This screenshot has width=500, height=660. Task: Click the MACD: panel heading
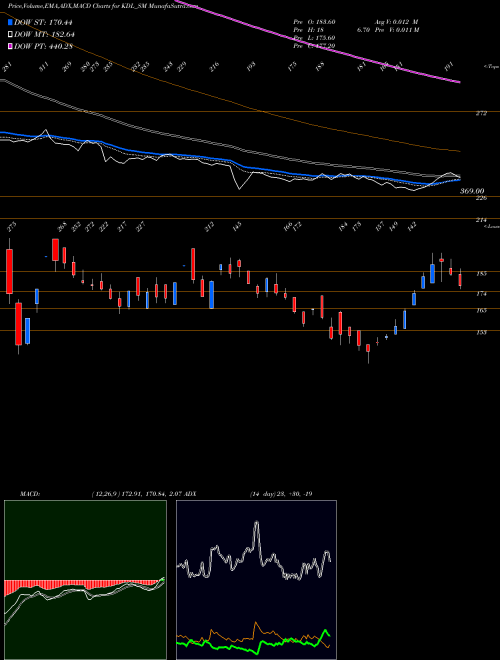coord(29,494)
